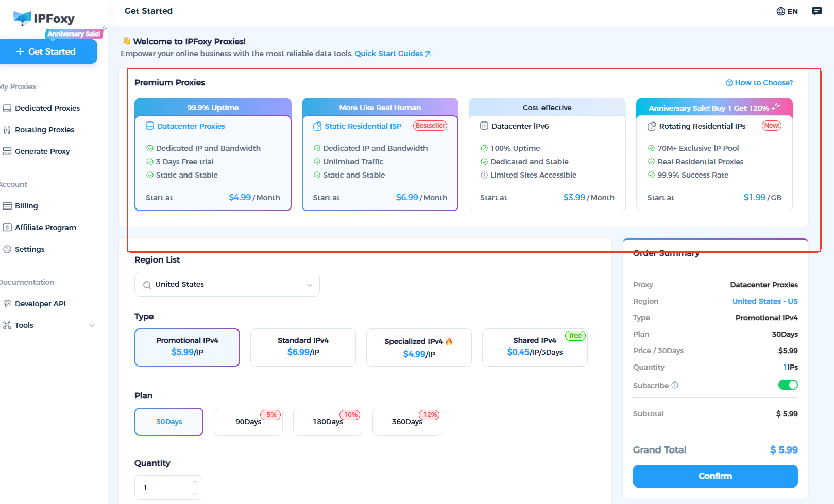Click the IPFoxy logo
This screenshot has height=504, width=834.
[x=44, y=19]
